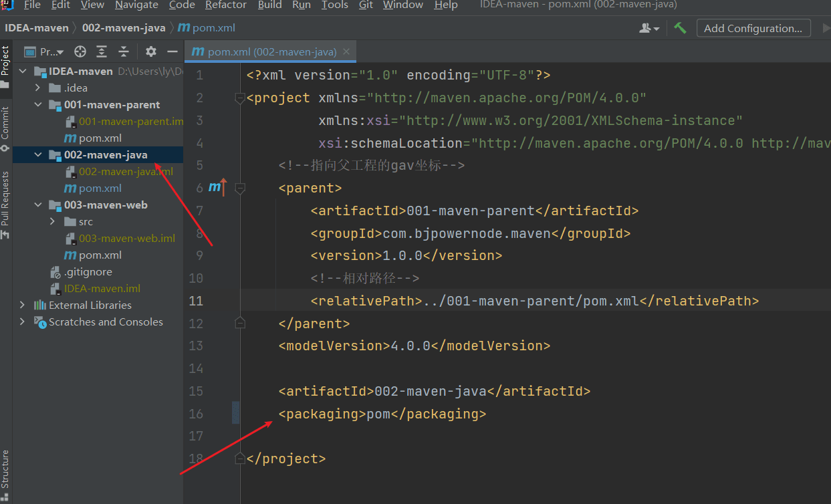Viewport: 831px width, 504px height.
Task: Open the Git menu
Action: coord(366,5)
